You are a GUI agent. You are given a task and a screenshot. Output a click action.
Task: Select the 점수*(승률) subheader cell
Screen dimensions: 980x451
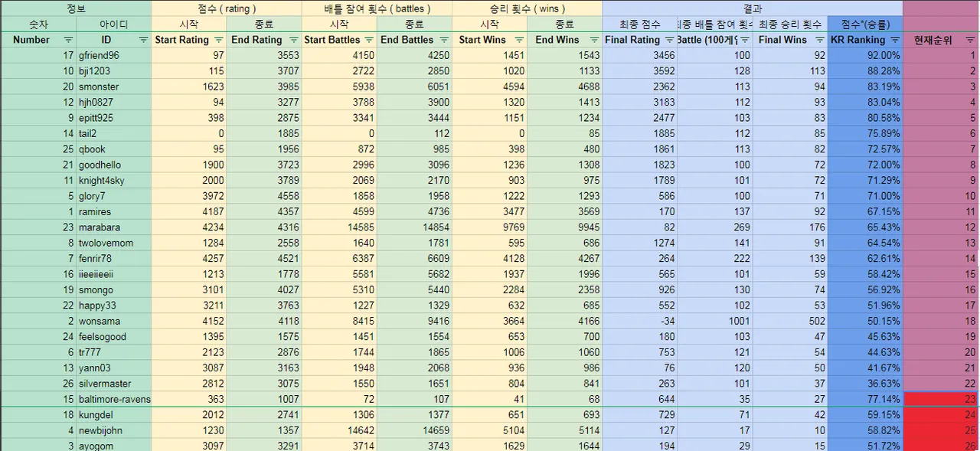point(865,25)
